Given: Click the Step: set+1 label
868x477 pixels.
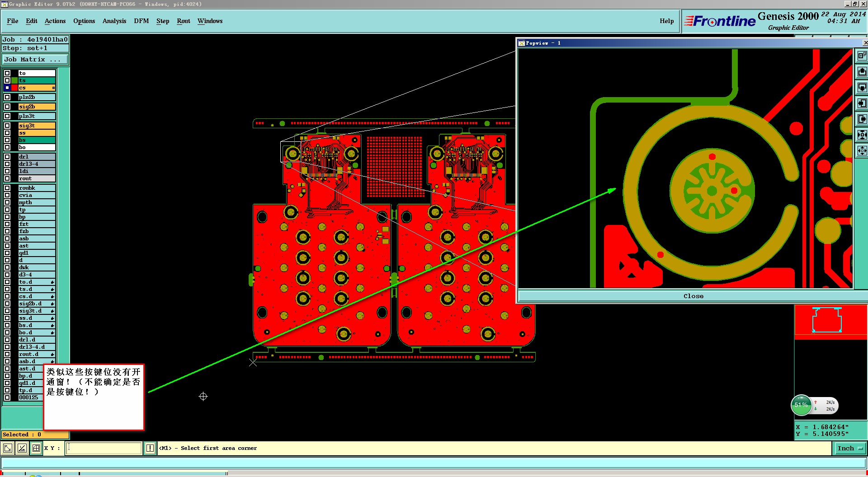Looking at the screenshot, I should click(x=35, y=48).
